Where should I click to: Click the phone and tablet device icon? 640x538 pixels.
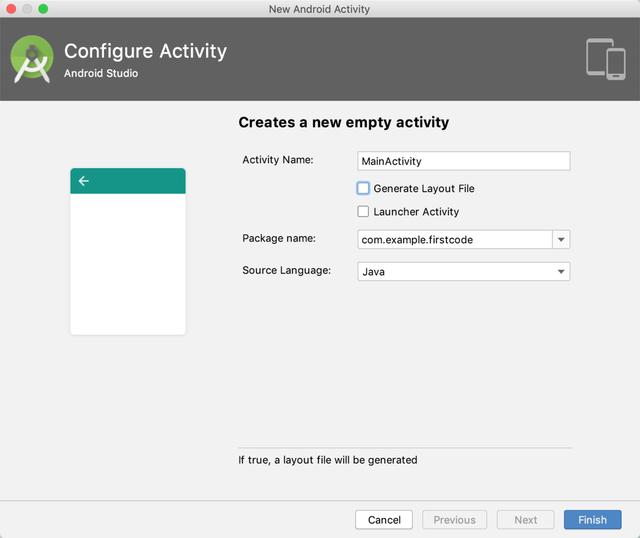[x=606, y=59]
